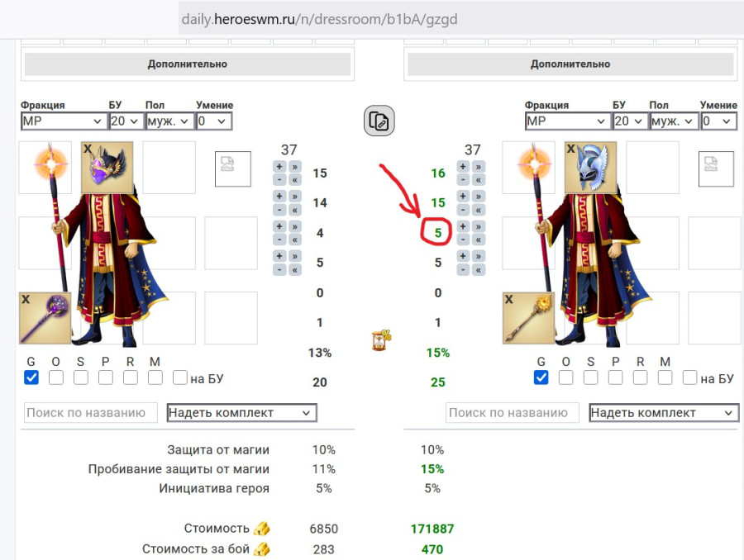The width and height of the screenshot is (744, 560).
Task: Select the silver winged helmet on right hero
Action: click(591, 167)
